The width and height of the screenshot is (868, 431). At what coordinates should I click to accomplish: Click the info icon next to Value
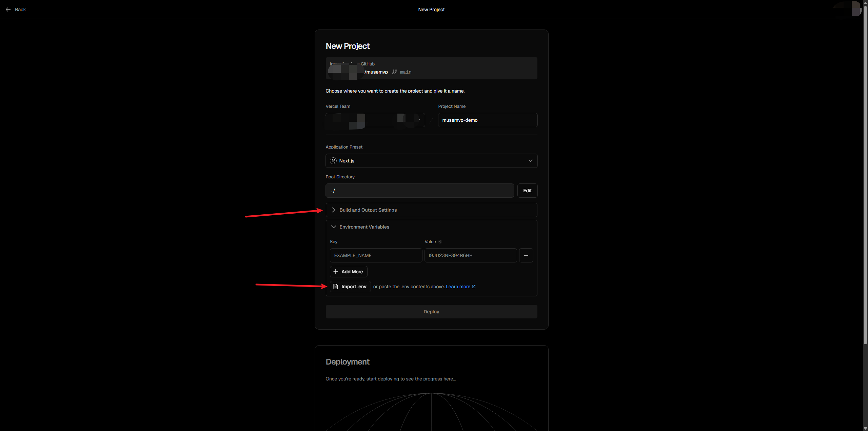[440, 242]
